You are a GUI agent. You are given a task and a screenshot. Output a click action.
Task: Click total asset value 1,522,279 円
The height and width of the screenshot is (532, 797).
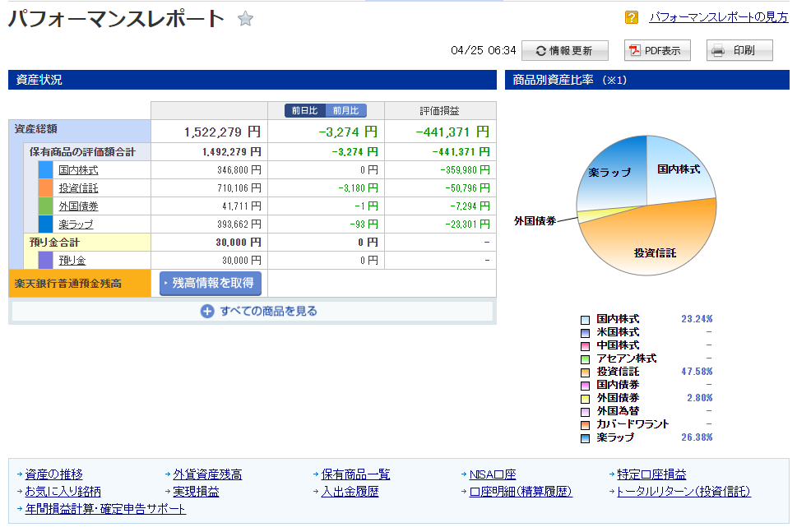(222, 132)
